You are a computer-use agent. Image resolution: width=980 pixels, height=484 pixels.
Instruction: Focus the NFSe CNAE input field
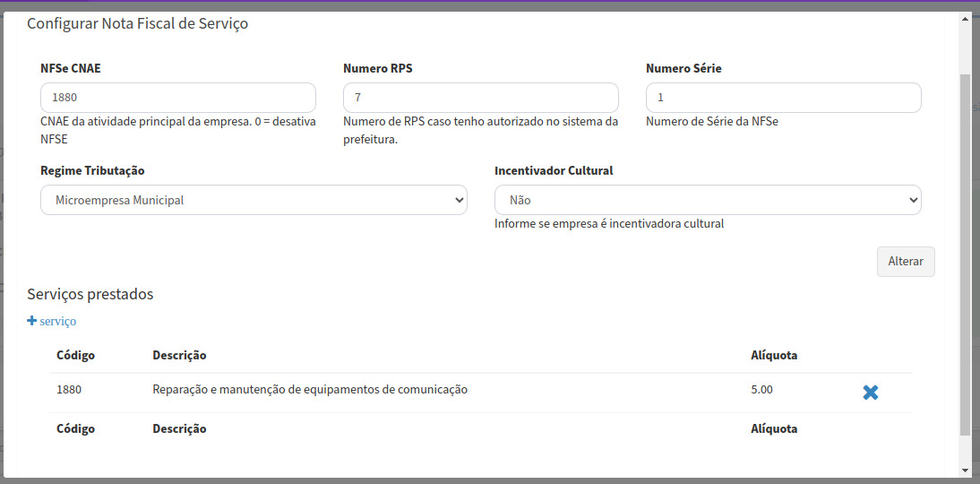pos(177,98)
